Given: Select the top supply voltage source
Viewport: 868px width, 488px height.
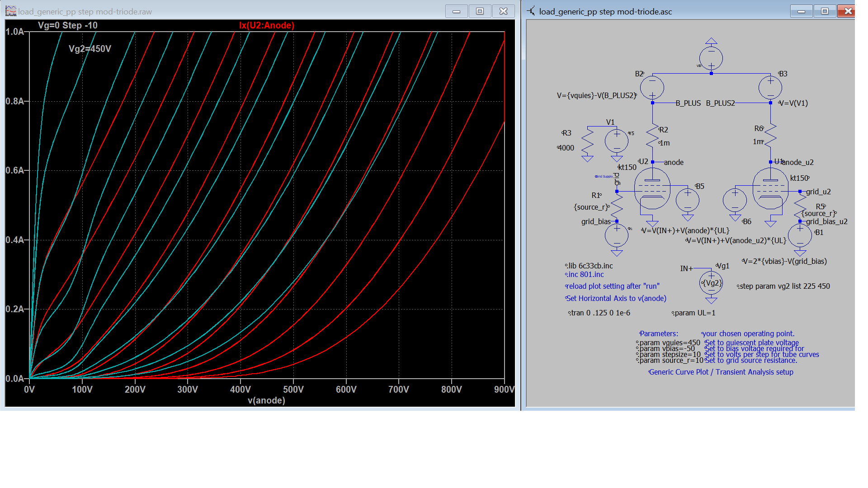Looking at the screenshot, I should (711, 58).
